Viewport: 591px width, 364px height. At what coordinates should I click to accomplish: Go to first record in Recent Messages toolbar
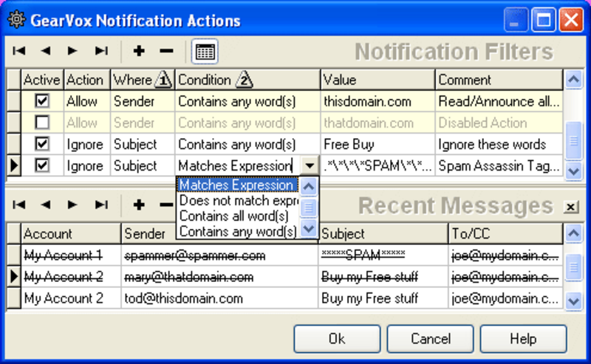19,205
